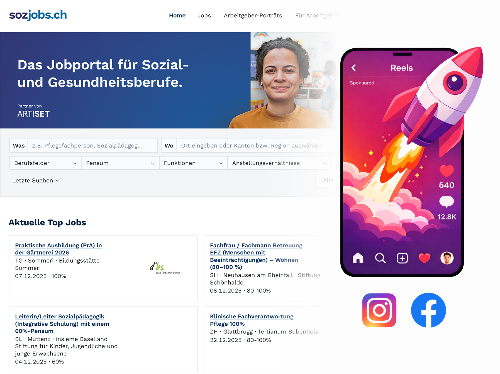Open Praktische Ausbildung Gärtnerei job link
500x374 pixels.
click(x=58, y=249)
